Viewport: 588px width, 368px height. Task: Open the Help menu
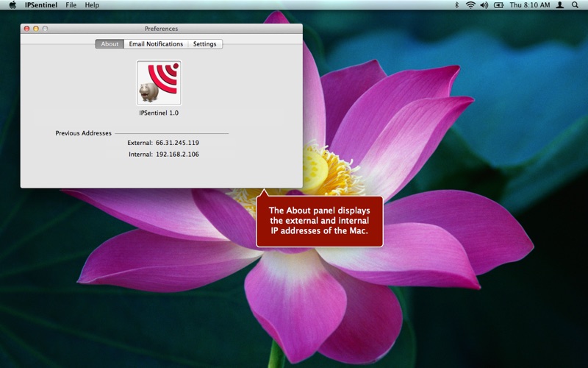[92, 5]
